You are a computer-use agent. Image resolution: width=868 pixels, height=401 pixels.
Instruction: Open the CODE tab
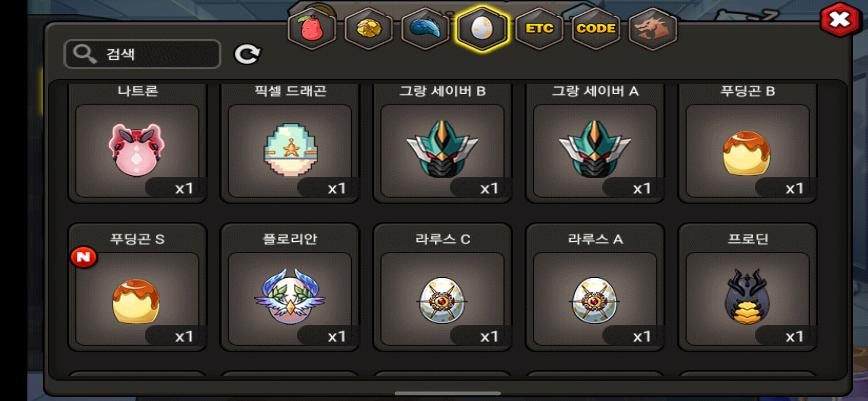point(596,29)
